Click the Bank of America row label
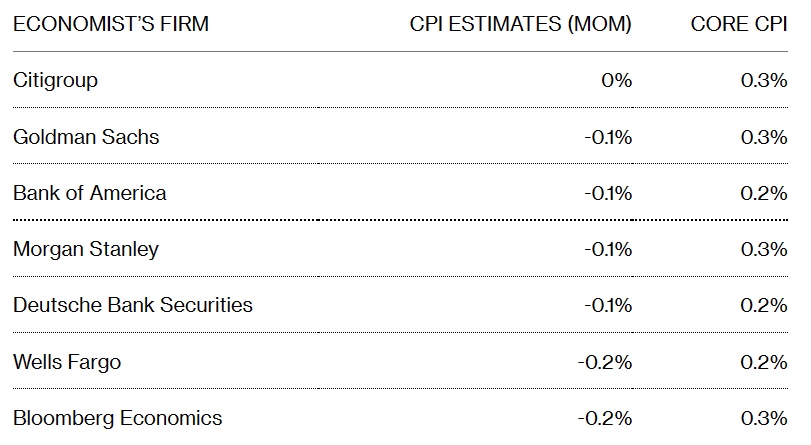This screenshot has height=445, width=811. pyautogui.click(x=90, y=193)
